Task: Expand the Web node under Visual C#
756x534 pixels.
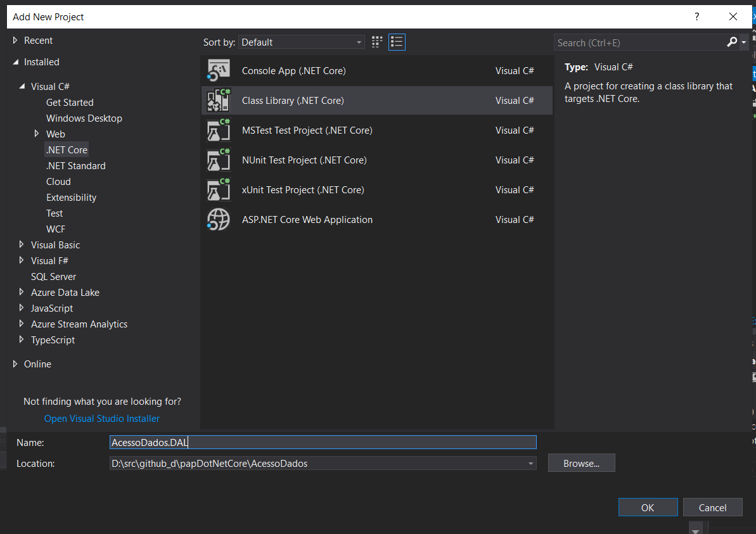Action: coord(37,134)
